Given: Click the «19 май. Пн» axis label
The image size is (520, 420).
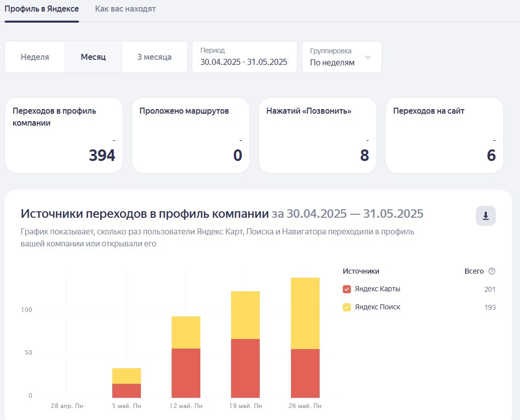Looking at the screenshot, I should coord(246,406).
